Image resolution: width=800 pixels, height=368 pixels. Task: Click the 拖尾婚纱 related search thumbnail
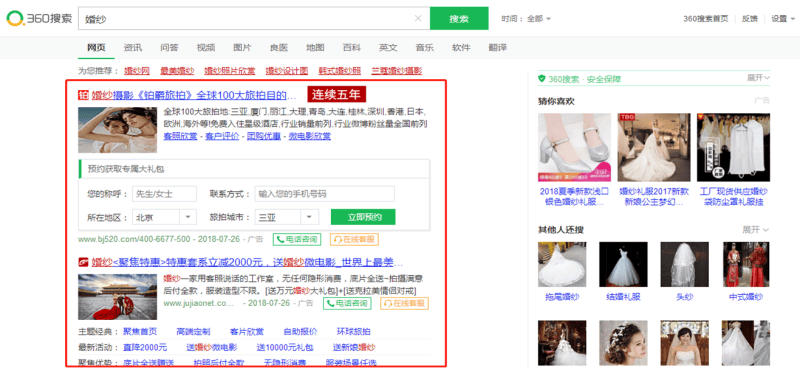coord(562,264)
